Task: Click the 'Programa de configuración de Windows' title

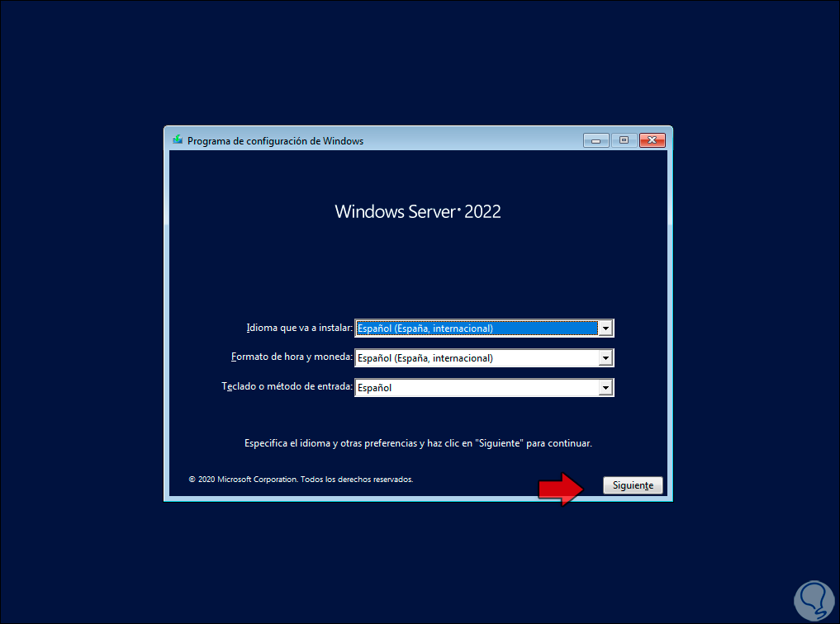Action: tap(275, 141)
